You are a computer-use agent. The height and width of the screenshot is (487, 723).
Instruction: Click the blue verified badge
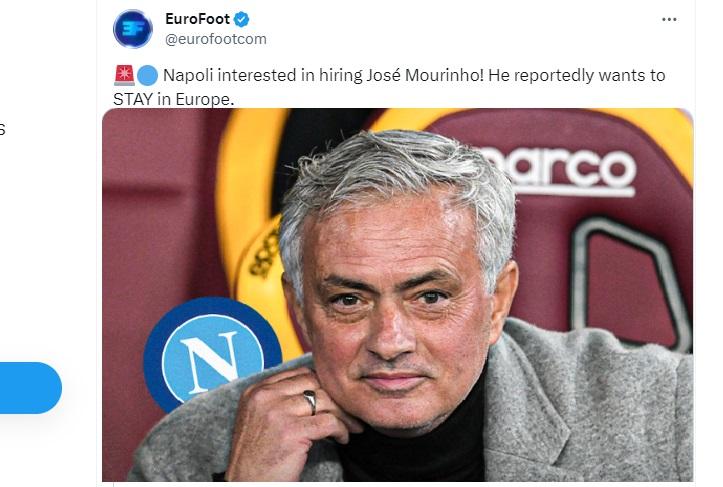pyautogui.click(x=241, y=19)
